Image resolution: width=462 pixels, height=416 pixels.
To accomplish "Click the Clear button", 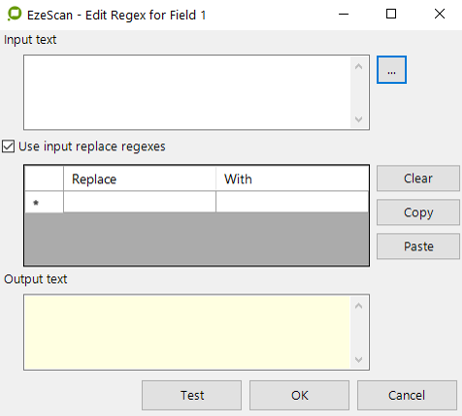I will coord(418,178).
